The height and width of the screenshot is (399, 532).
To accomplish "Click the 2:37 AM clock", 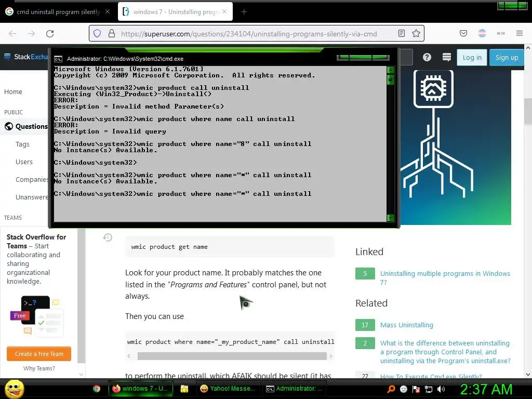I will click(486, 389).
